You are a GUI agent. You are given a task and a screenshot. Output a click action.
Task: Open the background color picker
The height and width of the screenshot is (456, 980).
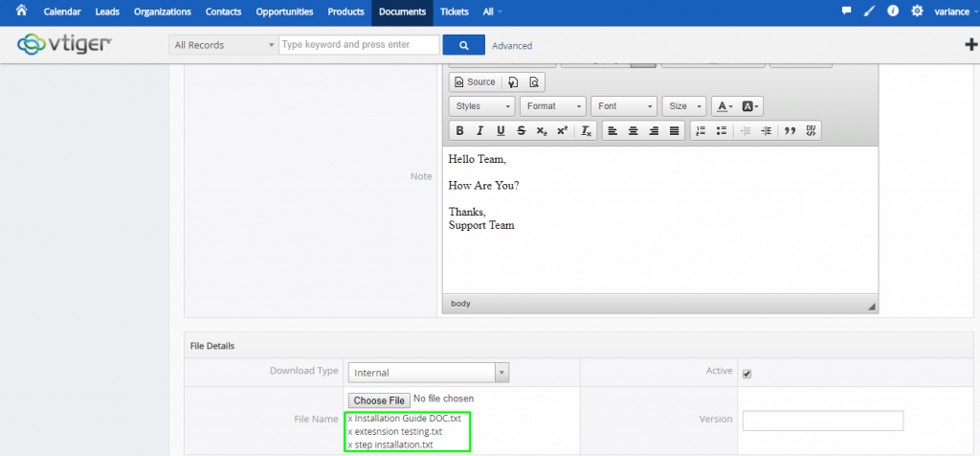pyautogui.click(x=750, y=106)
